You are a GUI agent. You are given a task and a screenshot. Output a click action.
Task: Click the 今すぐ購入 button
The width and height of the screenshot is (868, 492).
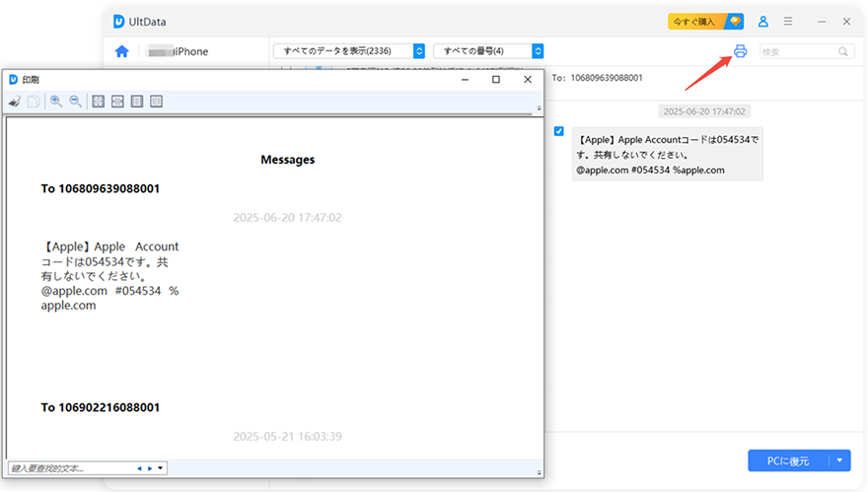pos(706,22)
